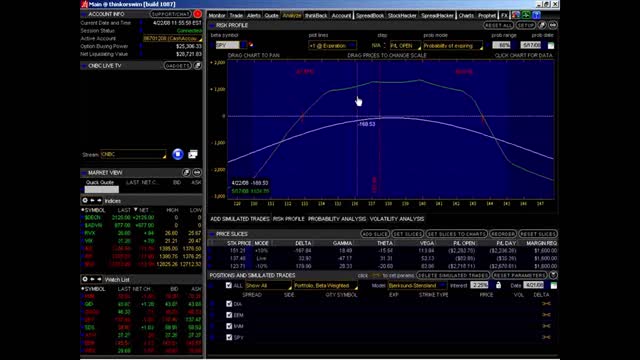This screenshot has height=360, width=640.
Task: Click the link icon on Market View header
Action: 197,173
